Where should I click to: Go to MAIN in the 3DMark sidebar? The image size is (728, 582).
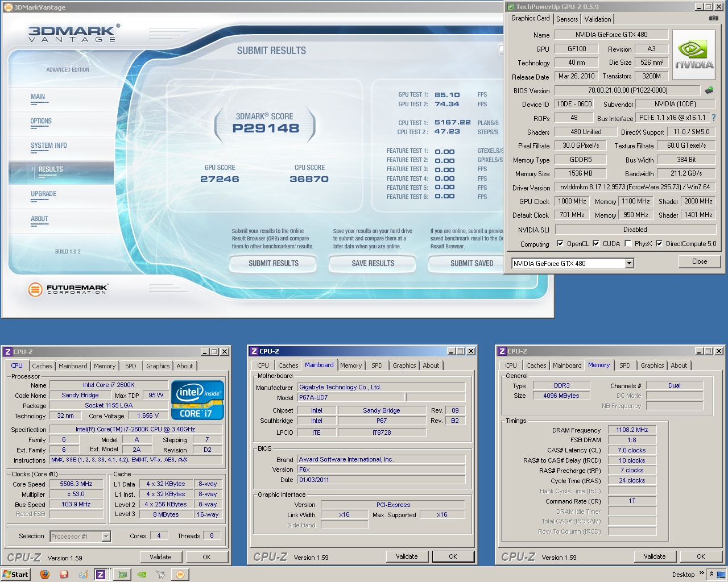pos(38,97)
